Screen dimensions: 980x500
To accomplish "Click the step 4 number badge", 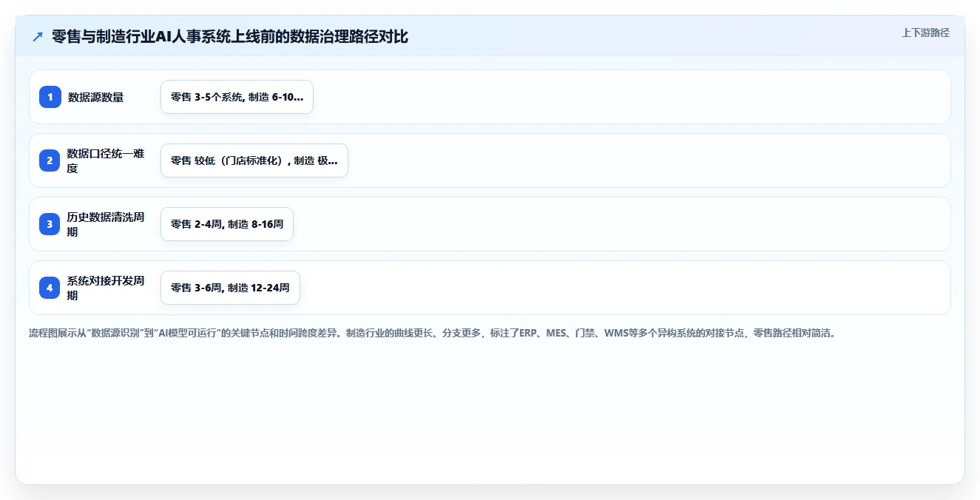I will click(x=50, y=288).
